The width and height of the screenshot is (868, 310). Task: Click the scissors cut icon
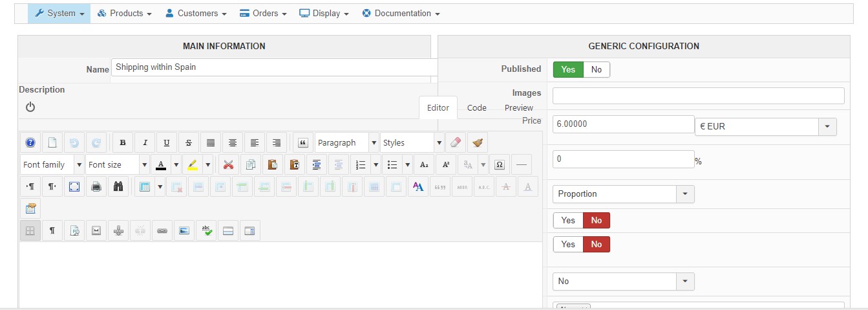tap(228, 165)
